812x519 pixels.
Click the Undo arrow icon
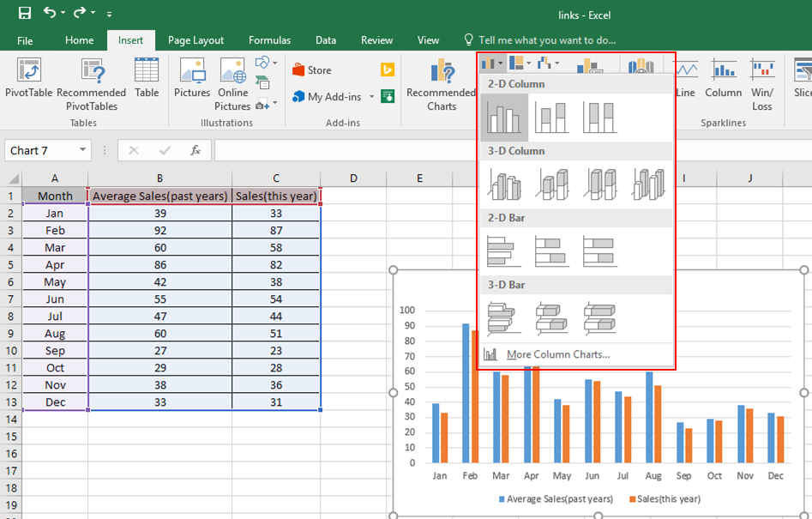[x=50, y=12]
